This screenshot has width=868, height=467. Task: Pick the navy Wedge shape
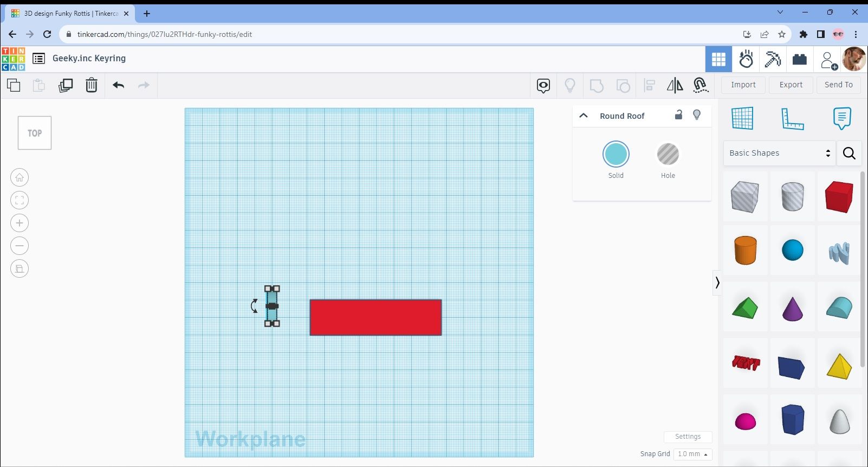tap(792, 366)
